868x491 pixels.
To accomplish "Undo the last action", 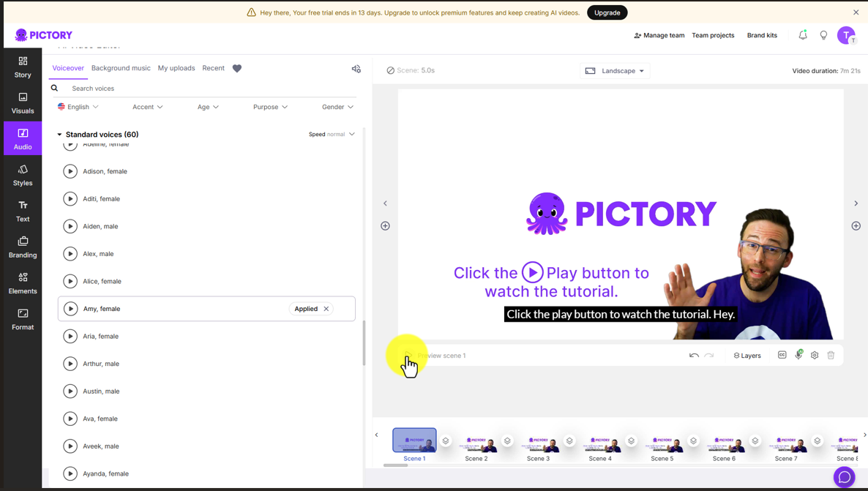I will pos(694,356).
